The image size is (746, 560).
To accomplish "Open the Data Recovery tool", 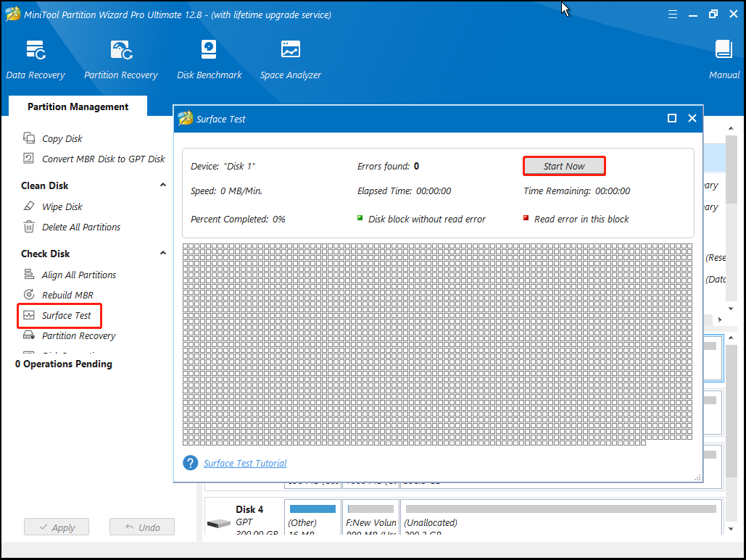I will pos(36,59).
